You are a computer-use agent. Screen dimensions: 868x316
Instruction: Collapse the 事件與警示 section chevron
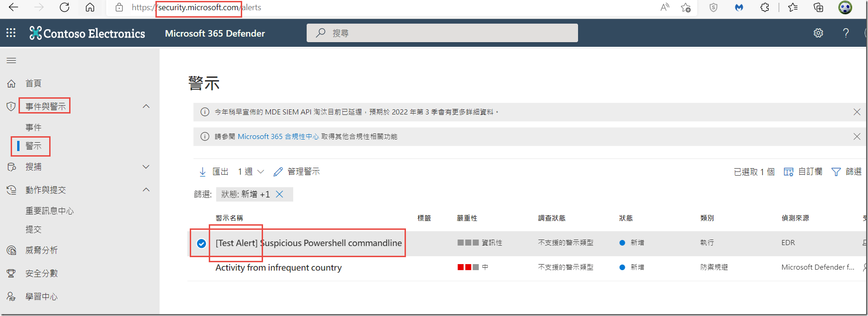(x=146, y=107)
